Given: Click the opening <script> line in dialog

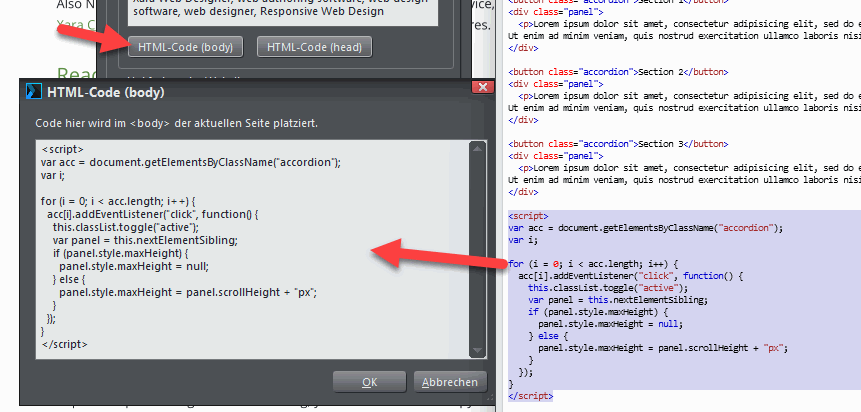Looking at the screenshot, I should click(62, 149).
